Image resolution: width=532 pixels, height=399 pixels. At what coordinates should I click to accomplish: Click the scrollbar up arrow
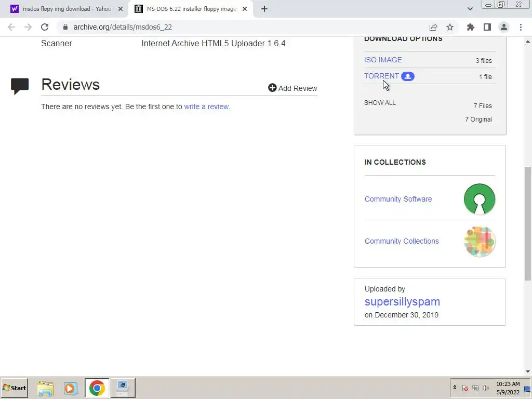pos(528,42)
